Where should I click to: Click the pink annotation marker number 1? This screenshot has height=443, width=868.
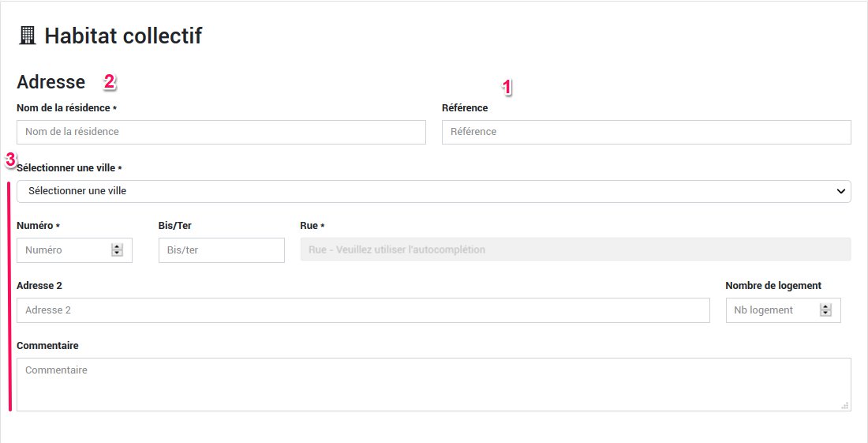point(507,87)
